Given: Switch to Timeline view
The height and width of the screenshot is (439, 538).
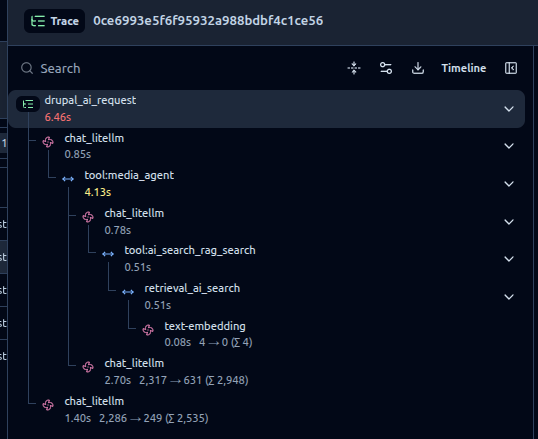Looking at the screenshot, I should click(x=464, y=68).
